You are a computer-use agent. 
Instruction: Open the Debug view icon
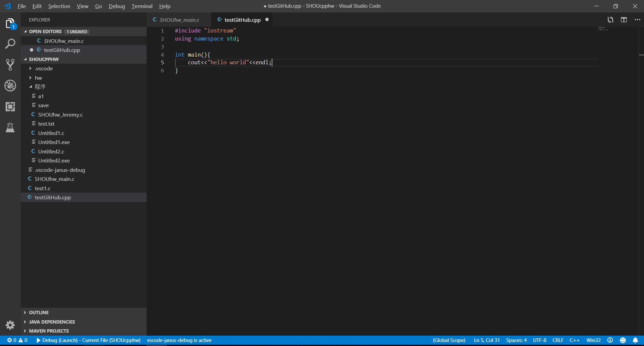(10, 86)
